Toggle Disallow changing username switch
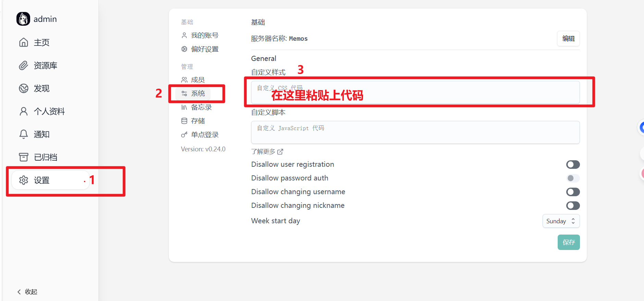Image resolution: width=644 pixels, height=301 pixels. tap(573, 192)
